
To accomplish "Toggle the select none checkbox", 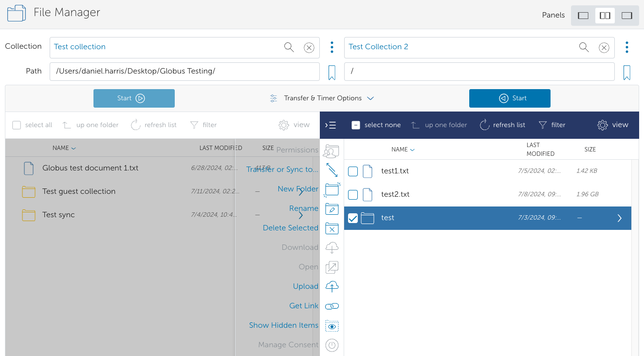I will click(356, 125).
